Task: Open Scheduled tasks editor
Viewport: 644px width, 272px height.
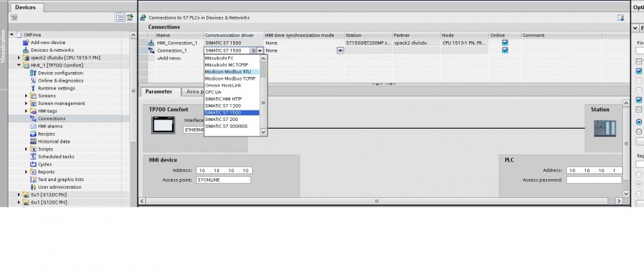Action: pos(56,157)
